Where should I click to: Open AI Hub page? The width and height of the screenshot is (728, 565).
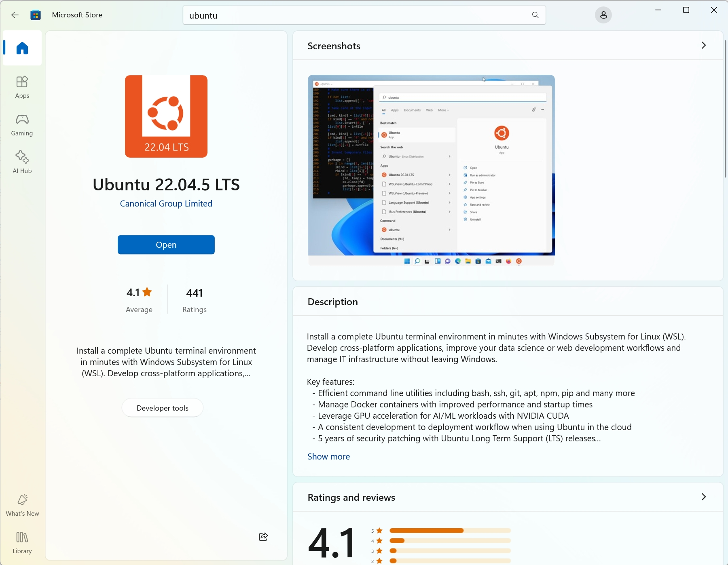point(22,162)
